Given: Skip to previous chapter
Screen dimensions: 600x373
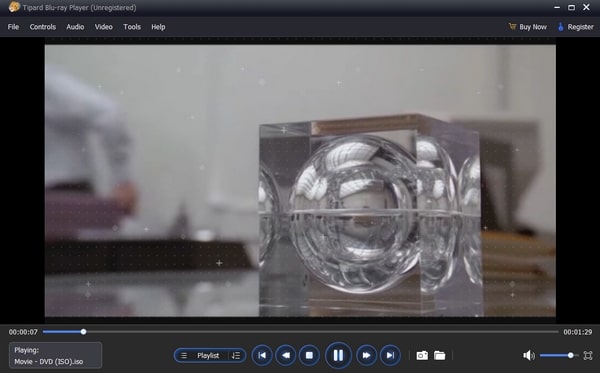Looking at the screenshot, I should click(262, 355).
